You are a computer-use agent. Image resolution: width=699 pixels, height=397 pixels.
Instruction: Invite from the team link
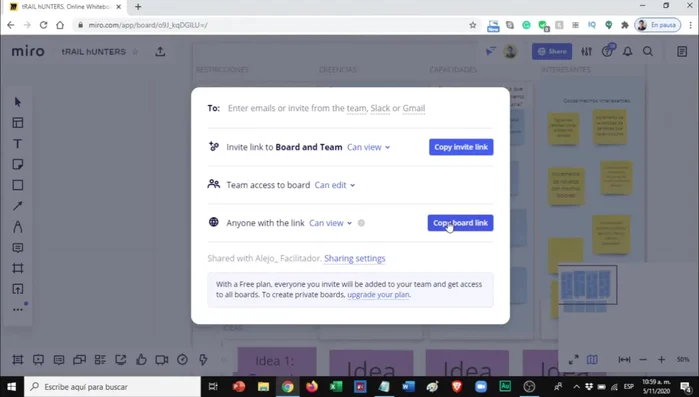(357, 108)
